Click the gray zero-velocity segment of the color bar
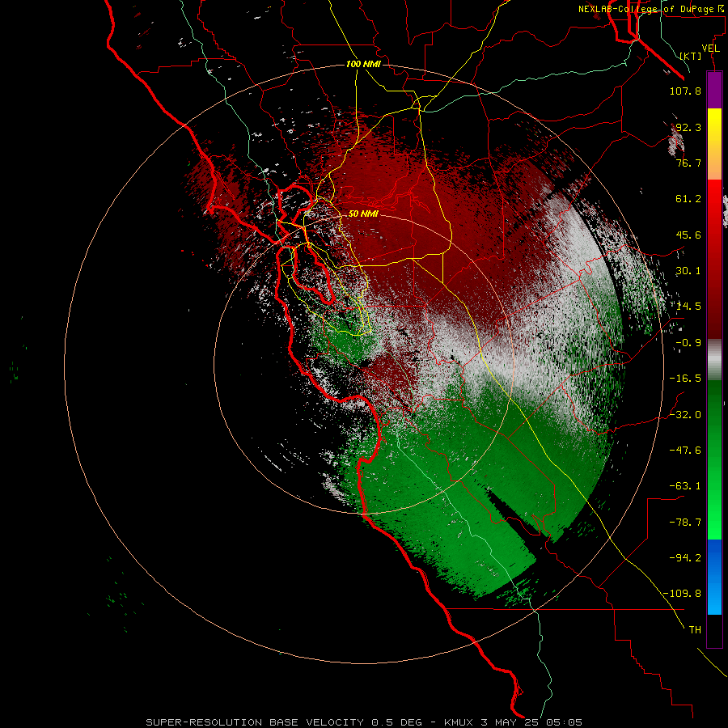Viewport: 728px width, 728px height. (x=714, y=360)
